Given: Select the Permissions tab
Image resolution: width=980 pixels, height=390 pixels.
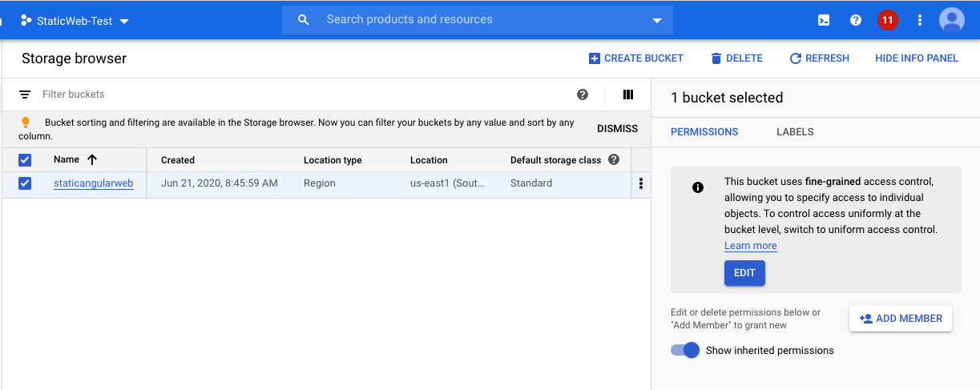Looking at the screenshot, I should point(704,131).
